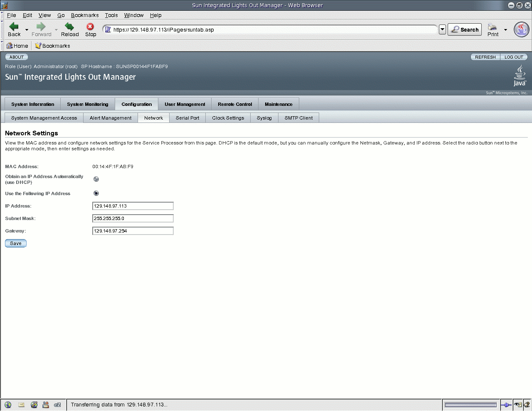Switch to System Monitoring tab
Image resolution: width=532 pixels, height=411 pixels.
[x=88, y=104]
